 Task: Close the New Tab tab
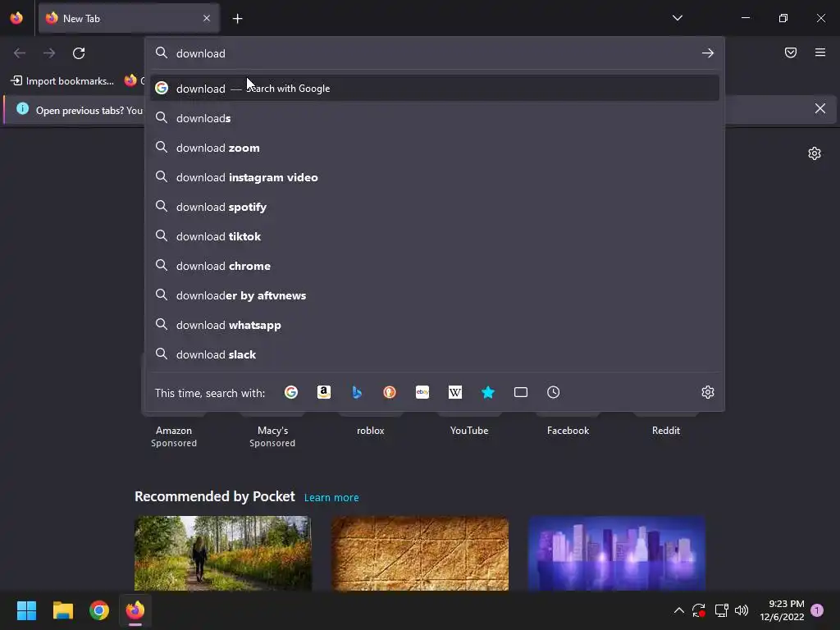pyautogui.click(x=207, y=18)
